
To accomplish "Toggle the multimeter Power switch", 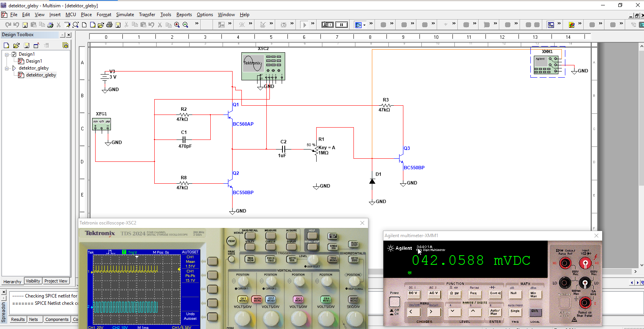I will pyautogui.click(x=394, y=302).
